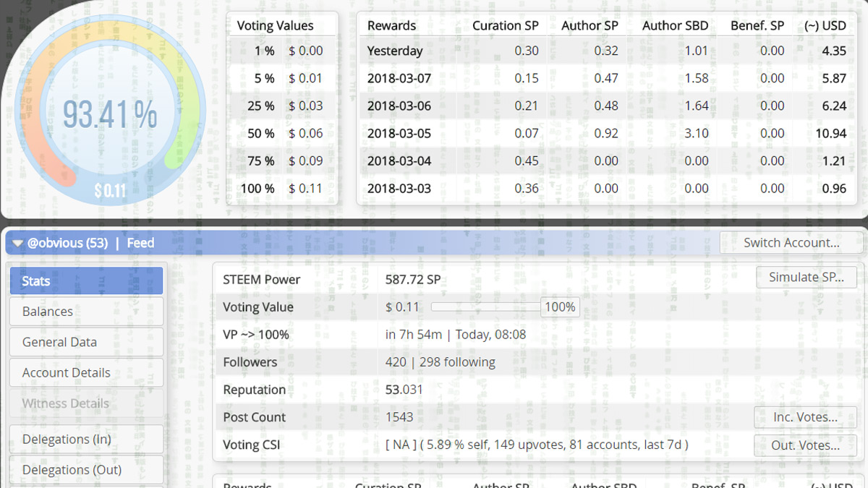
Task: Open the Account Details tab
Action: (86, 373)
